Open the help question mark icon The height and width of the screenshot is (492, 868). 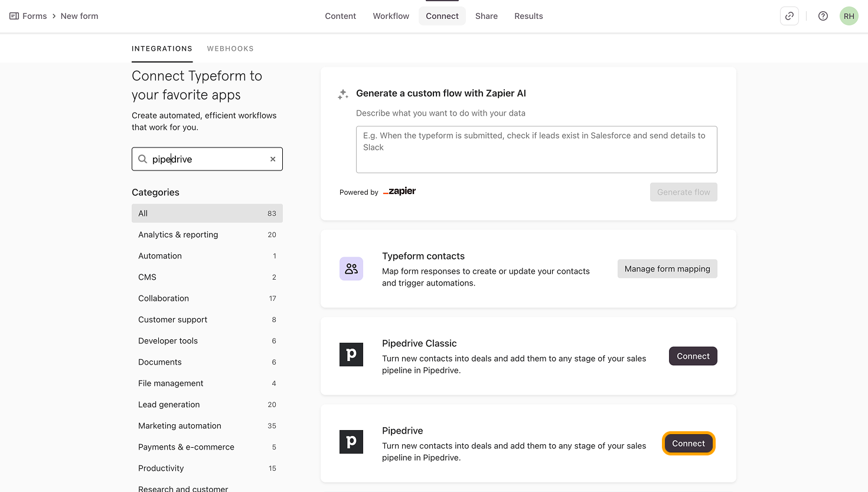click(x=823, y=16)
